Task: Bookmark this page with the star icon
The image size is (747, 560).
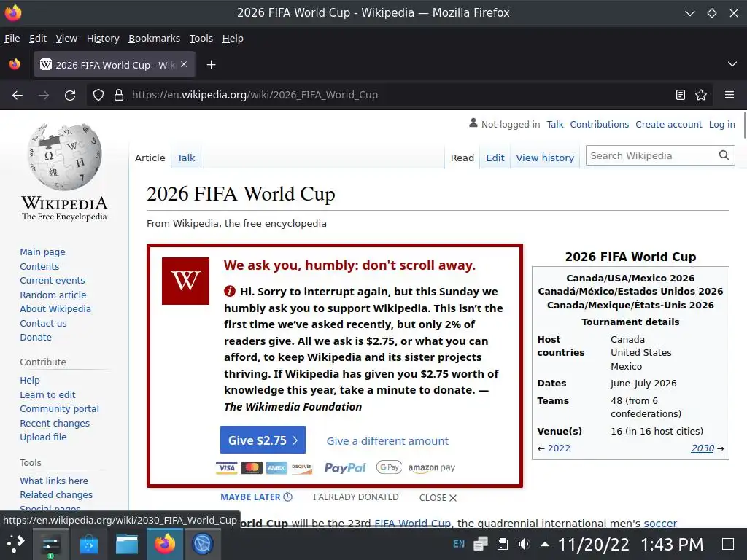Action: tap(701, 95)
